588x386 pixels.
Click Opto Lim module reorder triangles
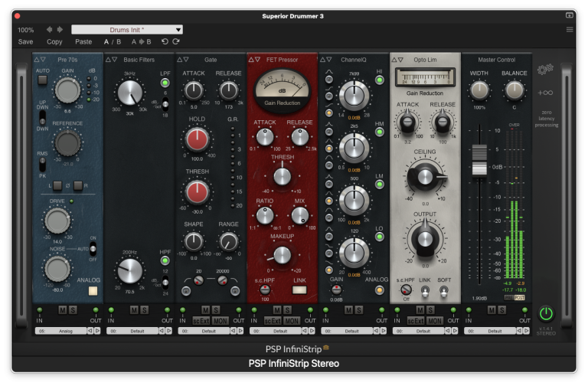(x=397, y=60)
